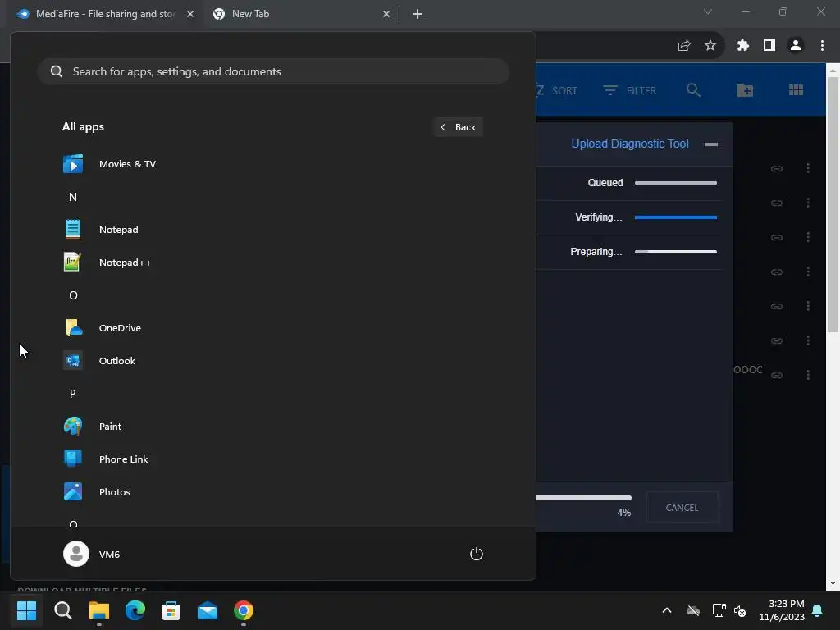Click the MediaFire page vertical scrollbar
This screenshot has width=840, height=630.
(833, 203)
